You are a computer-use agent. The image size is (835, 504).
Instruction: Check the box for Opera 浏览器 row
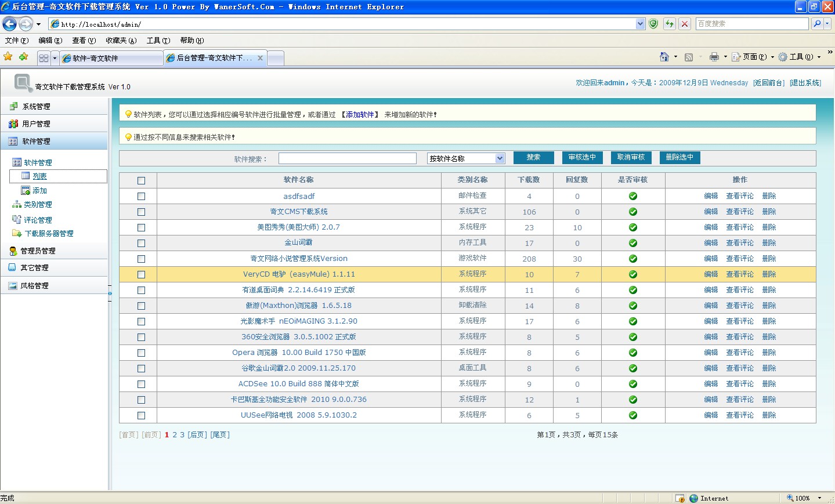tap(141, 353)
